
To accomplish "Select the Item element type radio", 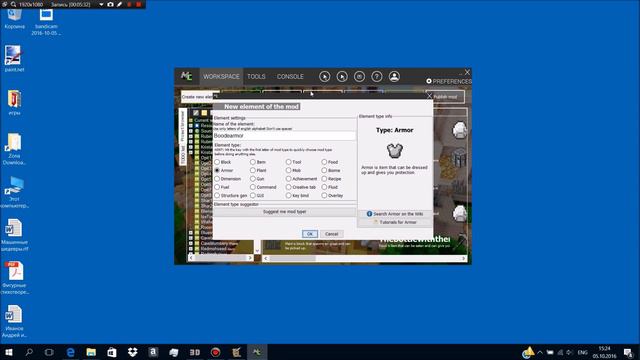I will [x=253, y=162].
